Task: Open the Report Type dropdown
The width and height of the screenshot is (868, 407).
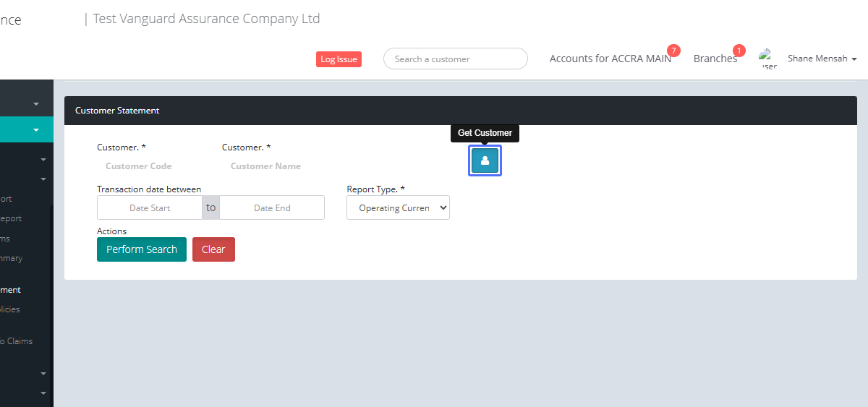Action: 398,208
